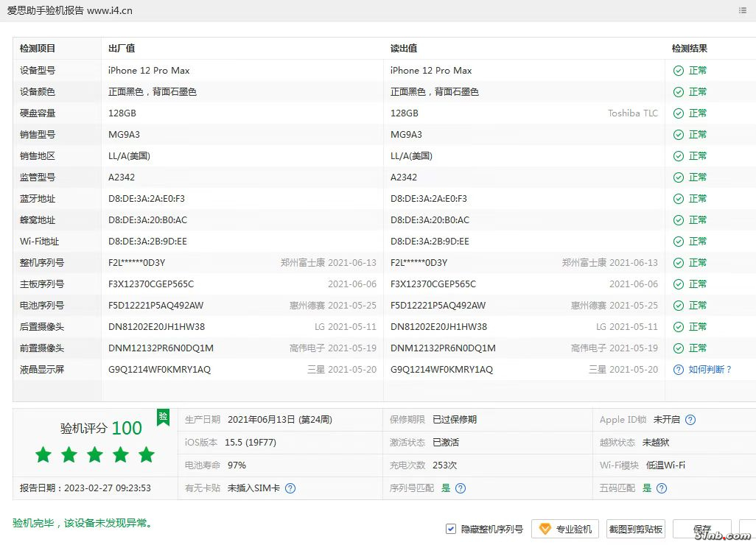Click the green check icon for Wi-Fi地址

[x=679, y=242]
